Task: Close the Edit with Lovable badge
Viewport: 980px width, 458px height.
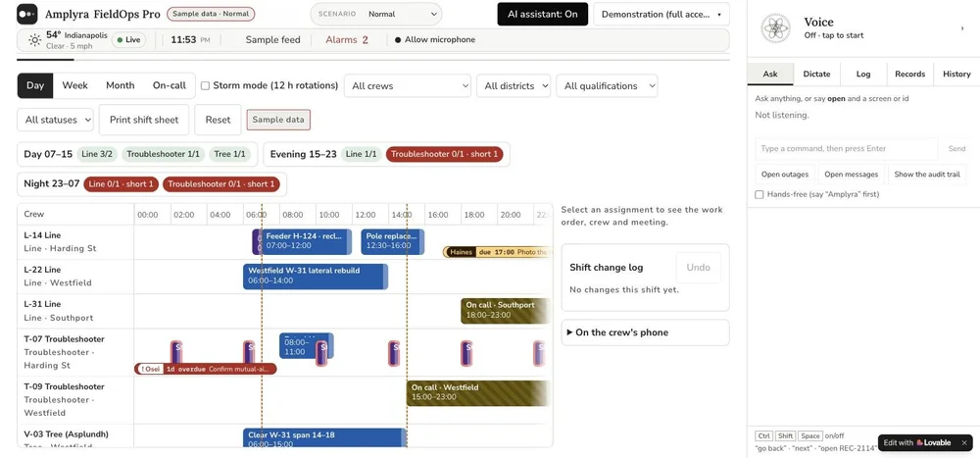Action: coord(963,442)
